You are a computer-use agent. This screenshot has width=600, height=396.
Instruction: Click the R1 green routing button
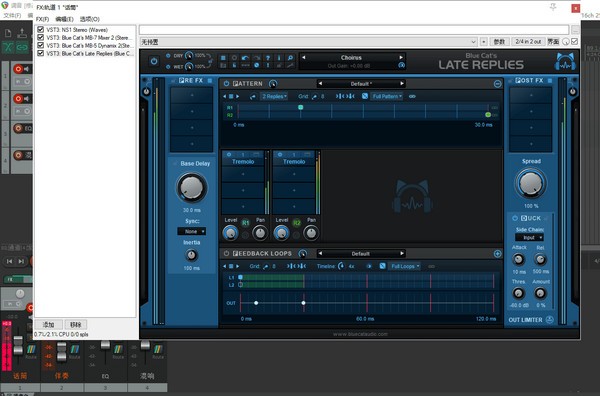tap(246, 223)
